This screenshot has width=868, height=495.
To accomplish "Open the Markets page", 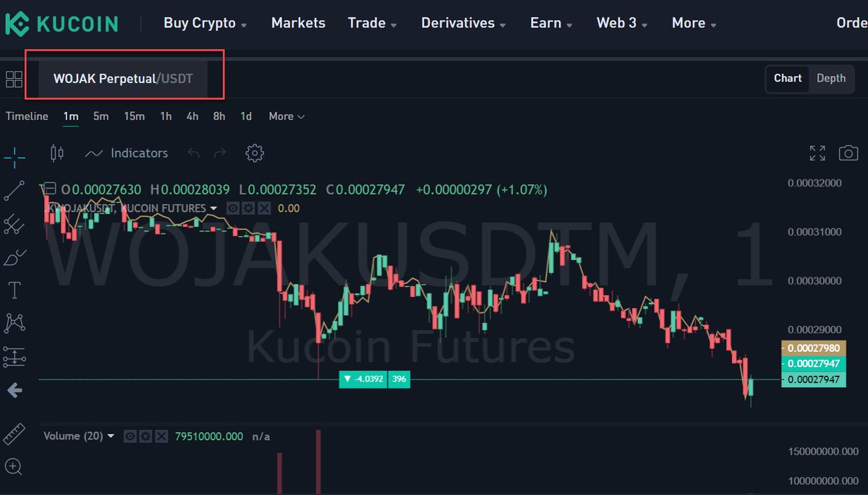I will tap(298, 23).
